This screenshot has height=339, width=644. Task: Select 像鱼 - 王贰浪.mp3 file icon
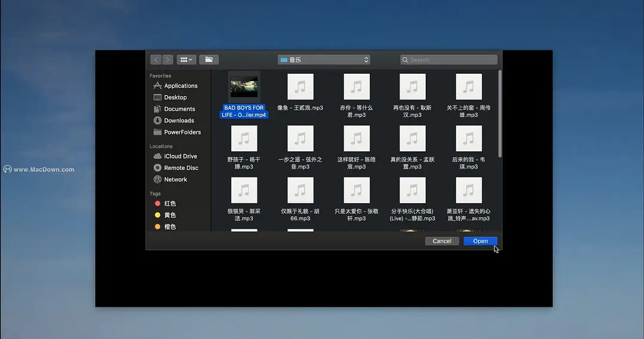coord(300,86)
